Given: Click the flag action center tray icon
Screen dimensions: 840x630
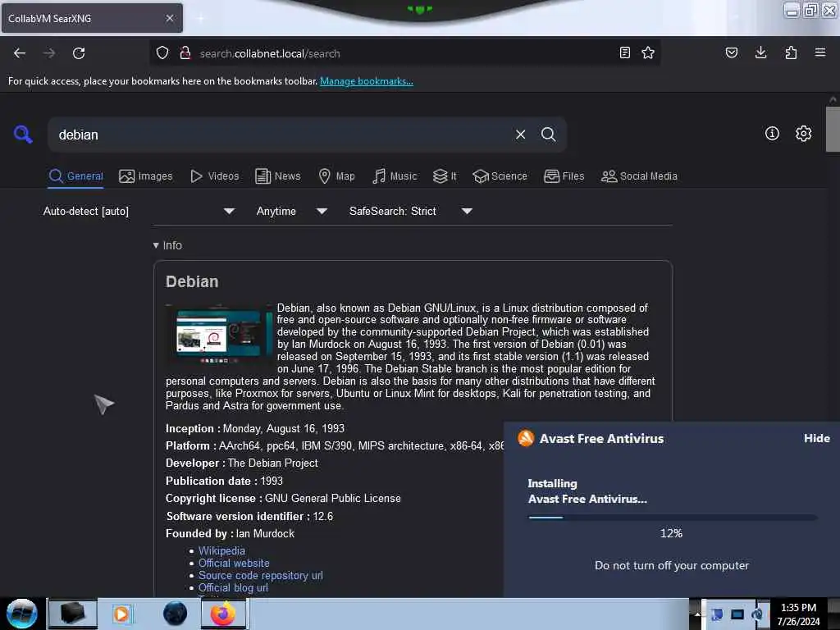Looking at the screenshot, I should coord(717,614).
